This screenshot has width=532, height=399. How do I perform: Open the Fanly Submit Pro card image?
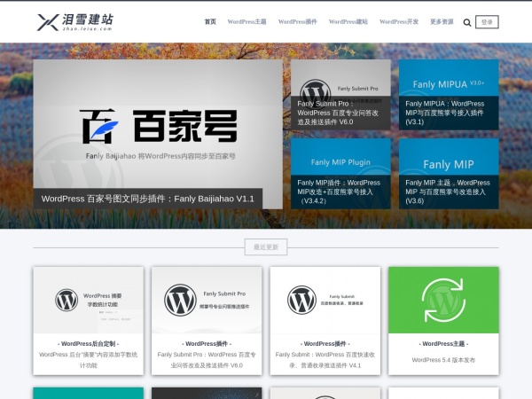207,300
